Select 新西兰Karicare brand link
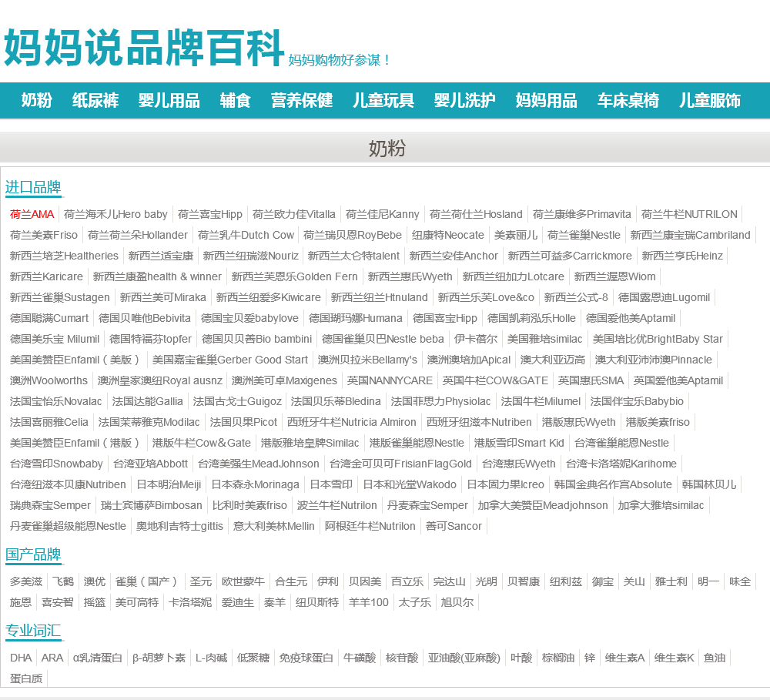Viewport: 770px width, 700px height. tap(46, 276)
